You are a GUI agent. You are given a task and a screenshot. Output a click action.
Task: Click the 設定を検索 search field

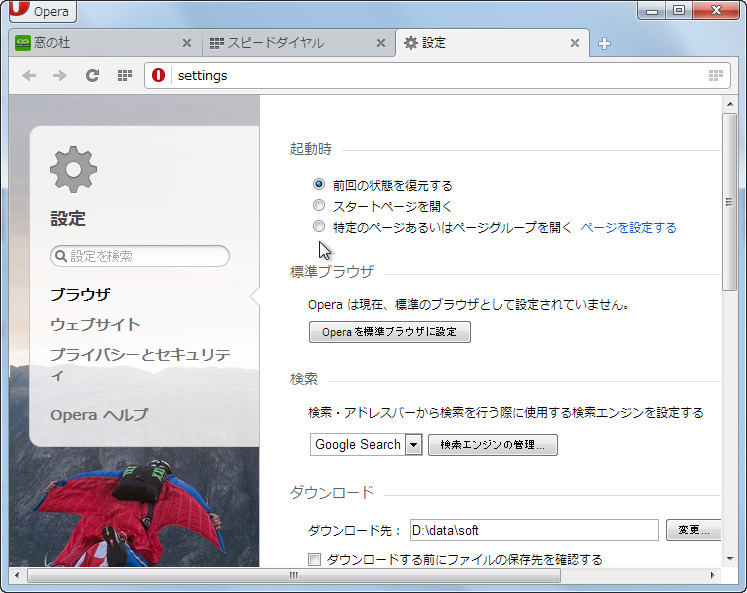click(x=140, y=256)
